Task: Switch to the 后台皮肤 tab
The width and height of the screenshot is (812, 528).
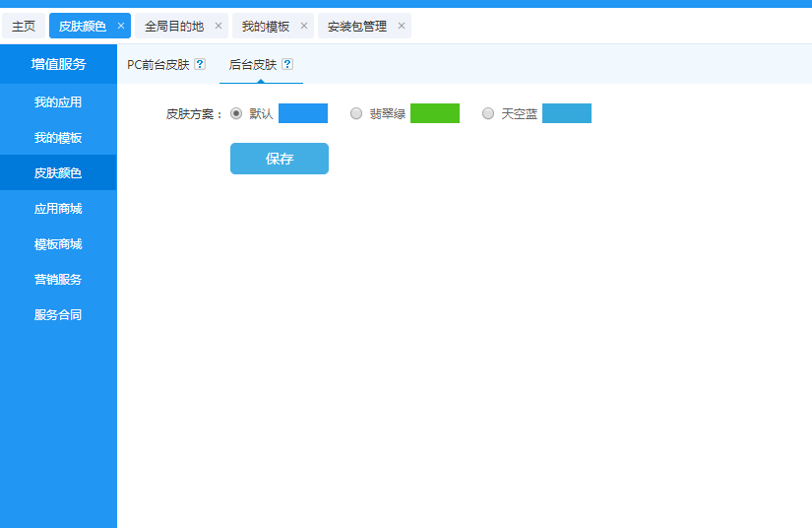Action: click(252, 64)
